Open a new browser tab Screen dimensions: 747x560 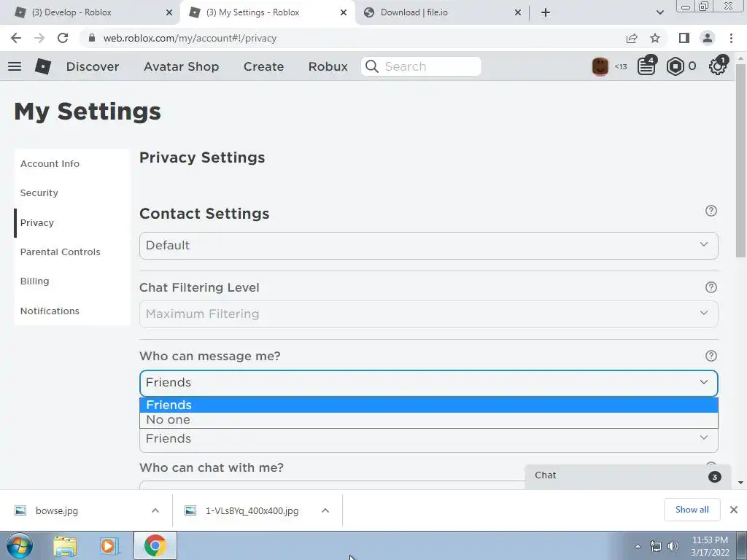(x=546, y=12)
